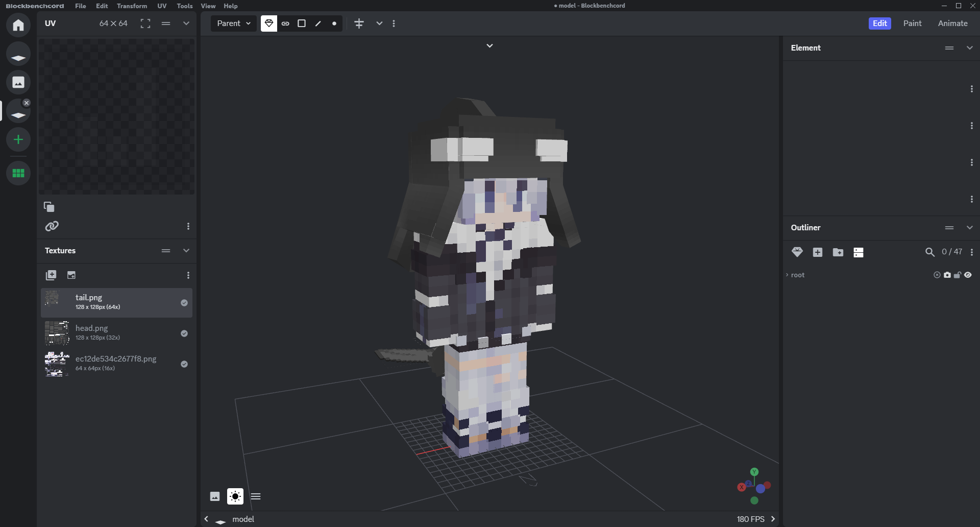Toggle the head.png texture checkmark
Screen dimensions: 980x527
(184, 333)
